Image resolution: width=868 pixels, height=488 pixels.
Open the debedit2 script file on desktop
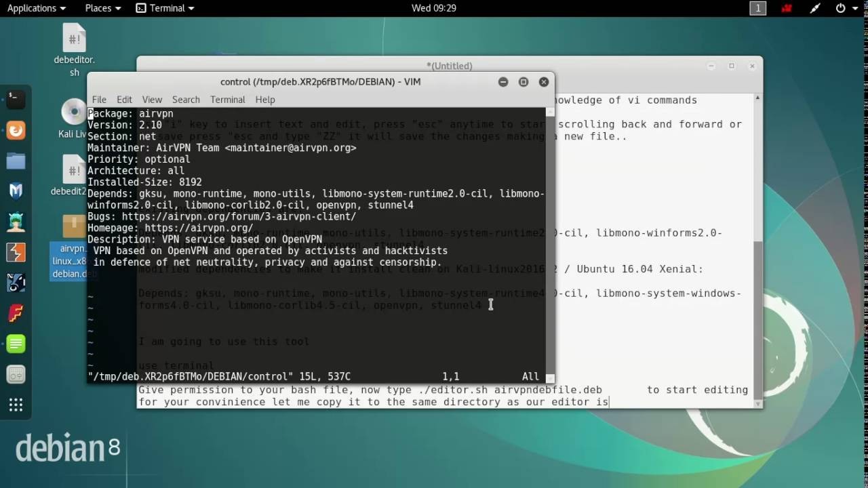click(x=73, y=175)
